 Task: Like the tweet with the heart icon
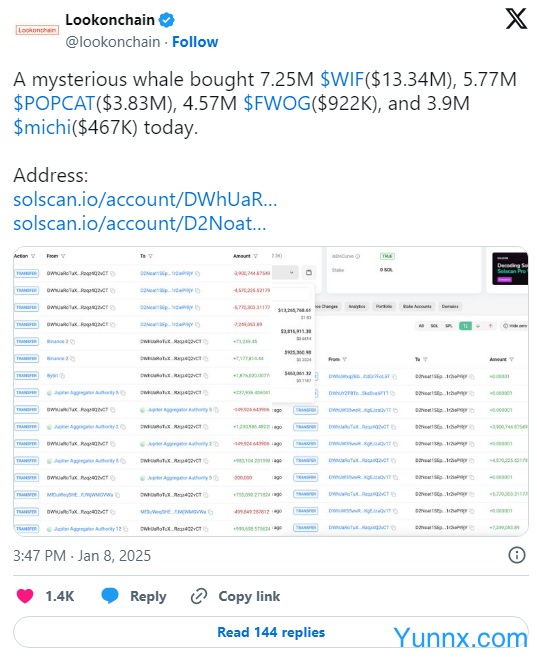(25, 596)
